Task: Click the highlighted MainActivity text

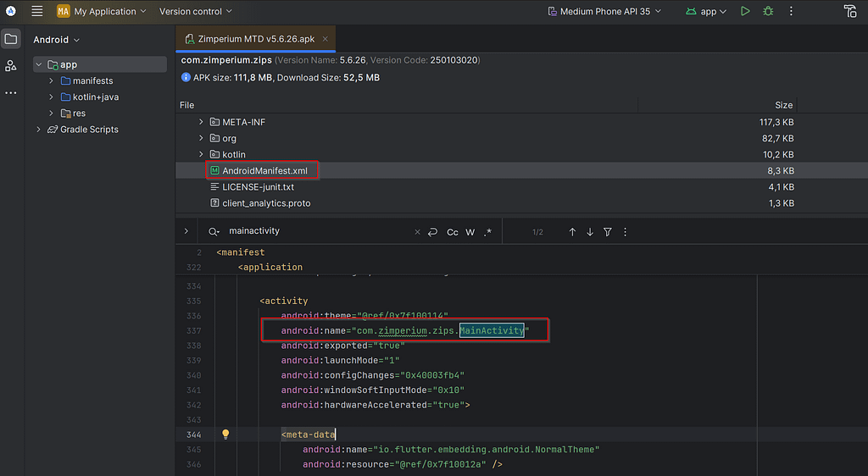Action: (492, 330)
